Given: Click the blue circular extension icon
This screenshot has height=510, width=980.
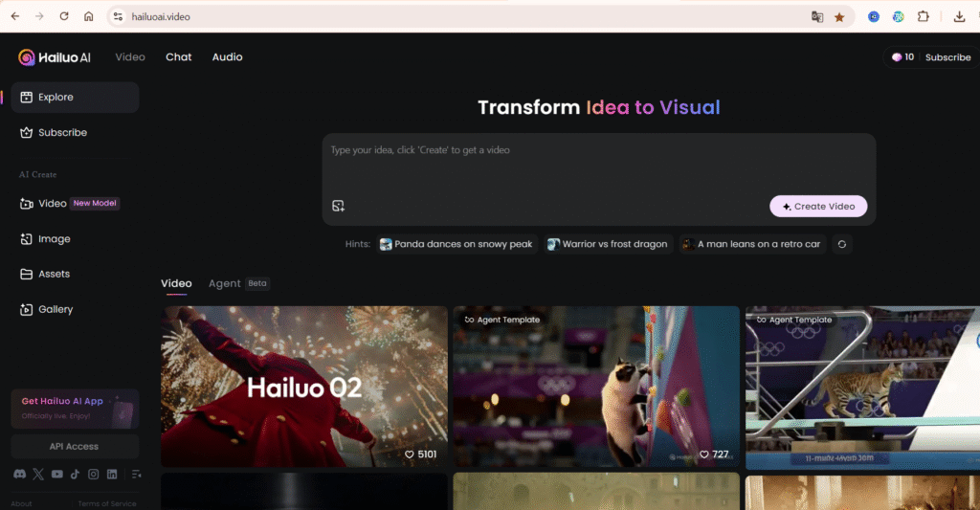Looking at the screenshot, I should (x=874, y=17).
